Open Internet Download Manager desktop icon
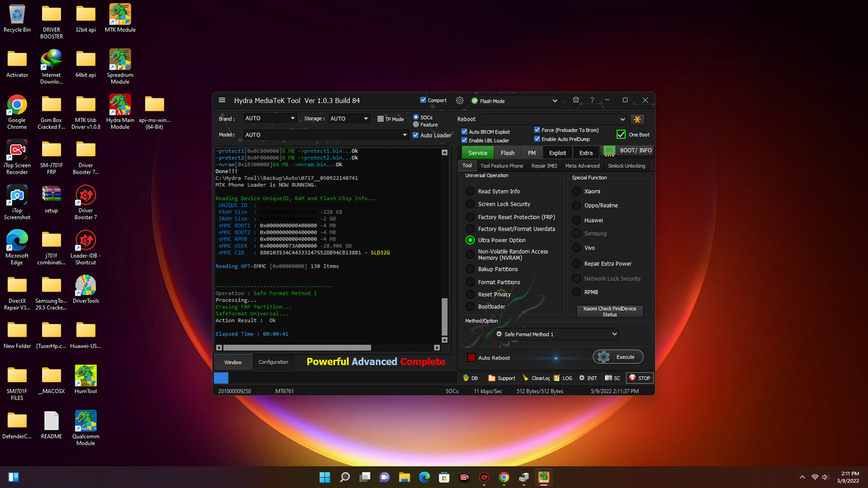The width and height of the screenshot is (868, 488). pos(52,66)
